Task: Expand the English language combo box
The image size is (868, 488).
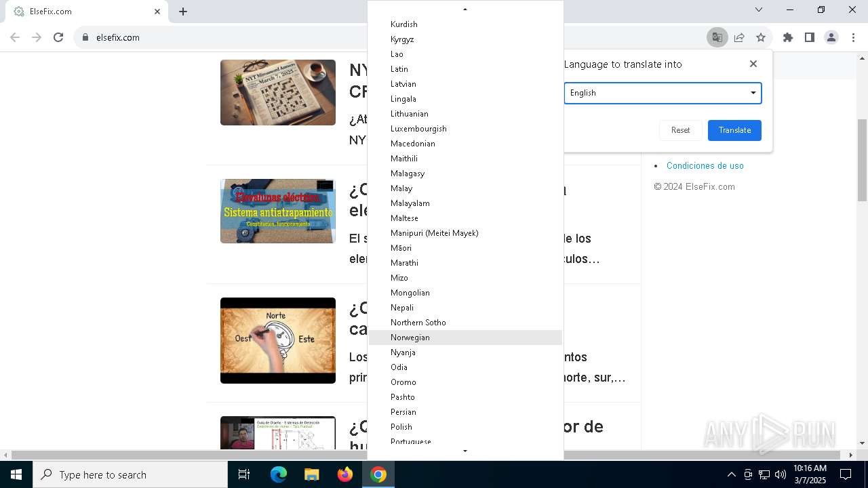Action: pyautogui.click(x=663, y=93)
